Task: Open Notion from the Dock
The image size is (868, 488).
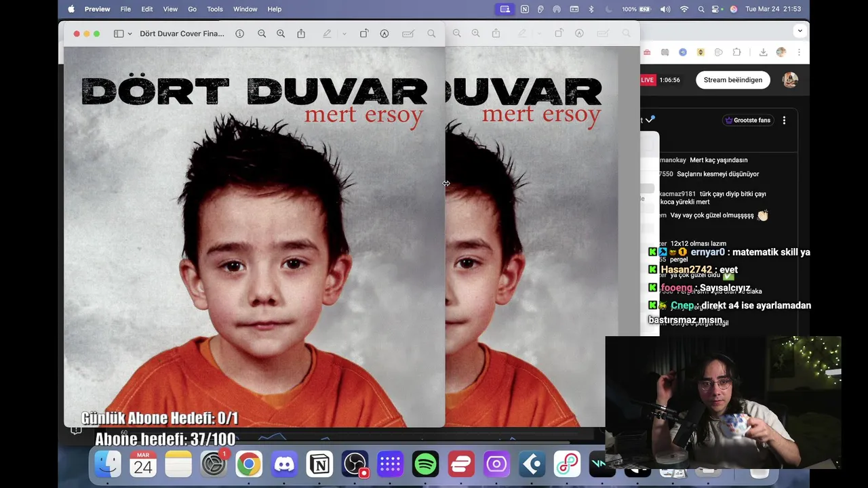Action: tap(319, 464)
